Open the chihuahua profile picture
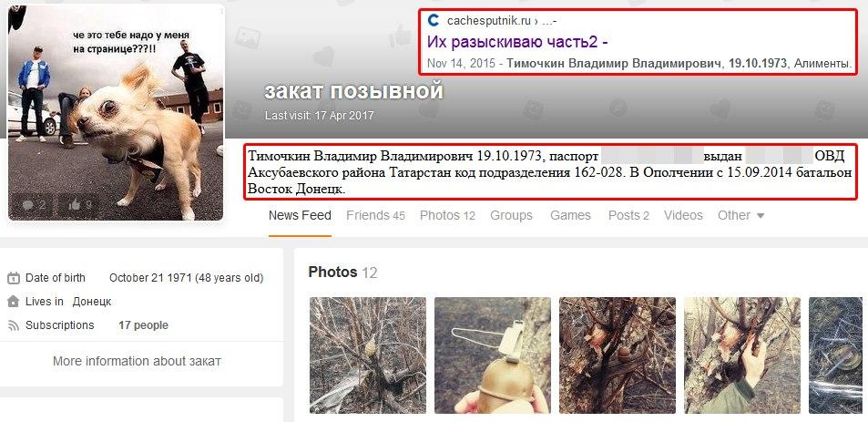Image resolution: width=868 pixels, height=422 pixels. coord(116,112)
